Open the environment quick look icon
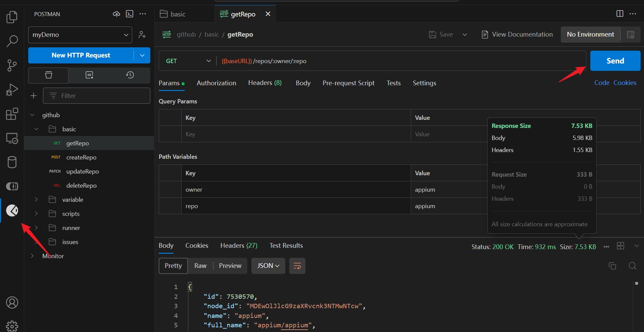 [x=631, y=35]
